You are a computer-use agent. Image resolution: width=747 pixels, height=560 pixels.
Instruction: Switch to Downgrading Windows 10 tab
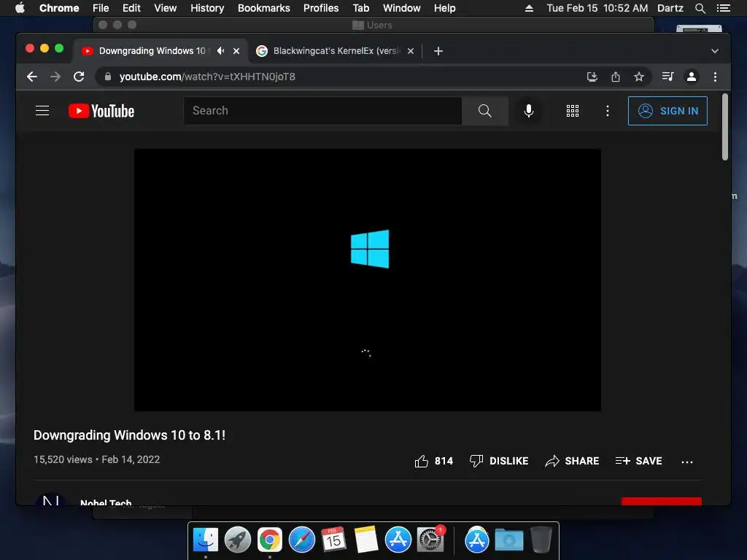[x=152, y=50]
